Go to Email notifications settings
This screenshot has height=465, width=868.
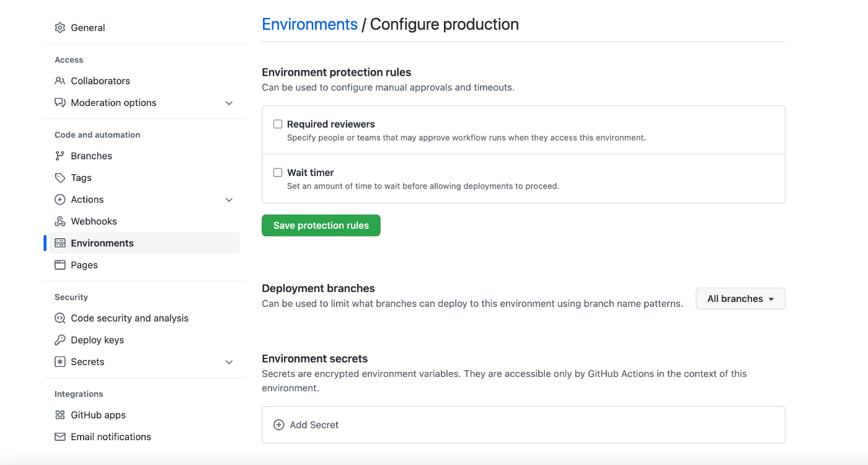(111, 437)
